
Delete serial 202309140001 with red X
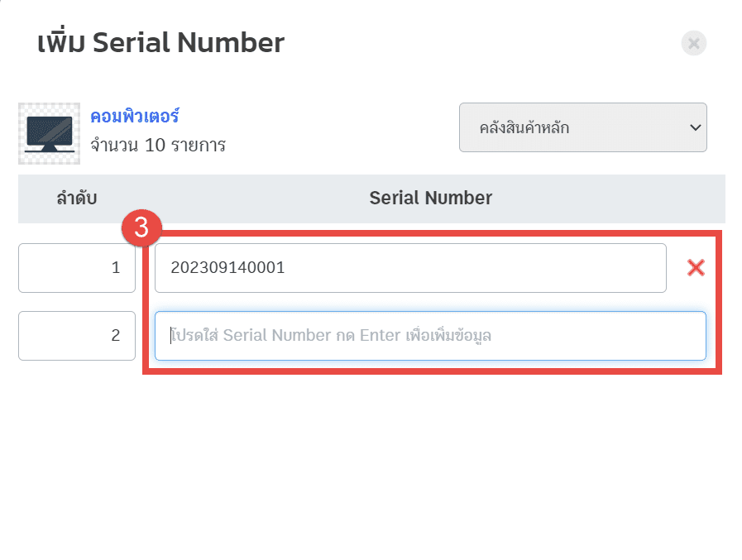(696, 267)
